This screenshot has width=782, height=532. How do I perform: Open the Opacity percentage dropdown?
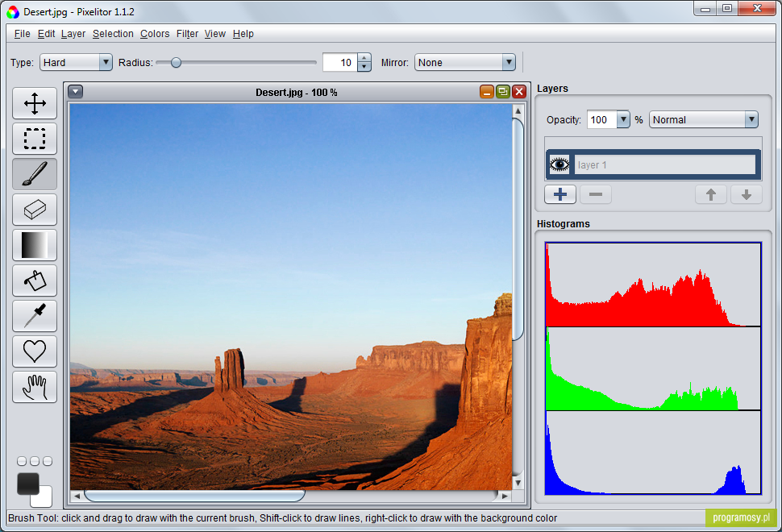pos(623,119)
